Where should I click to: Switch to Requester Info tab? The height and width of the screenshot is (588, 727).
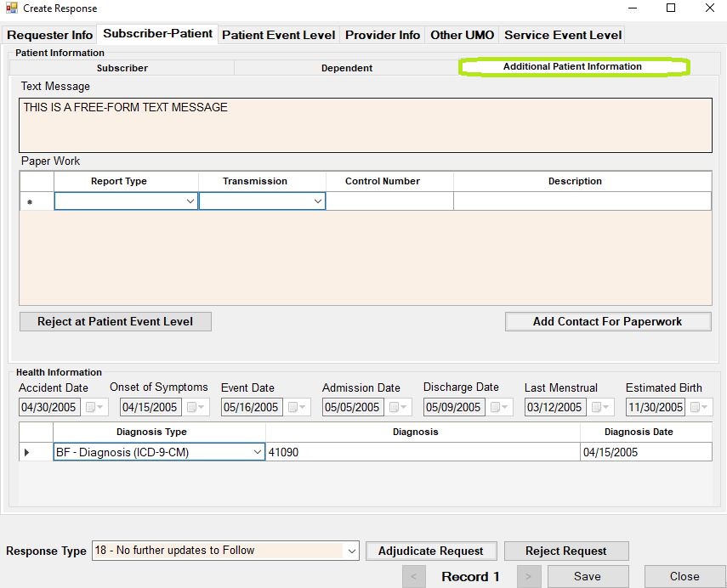(x=50, y=35)
